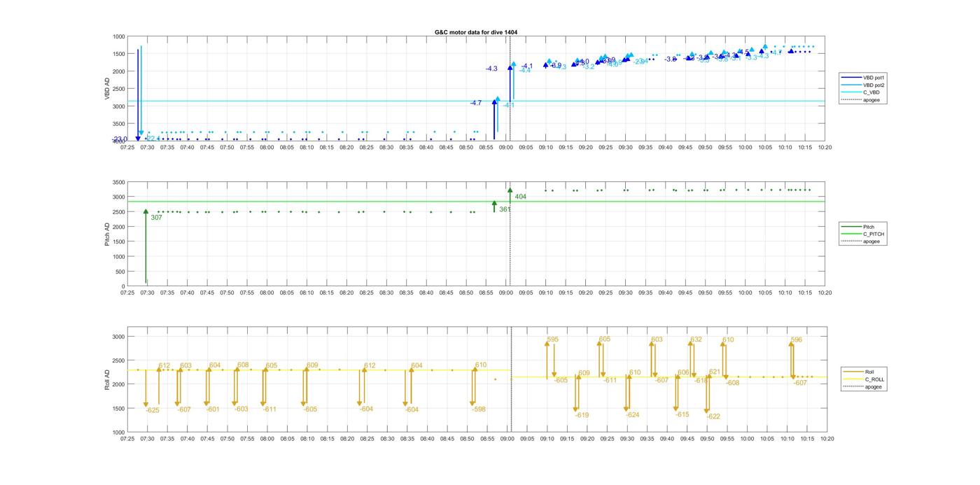The height and width of the screenshot is (485, 980).
Task: Click the '07:25' time tick under the Pitch plot
Action: (x=127, y=293)
